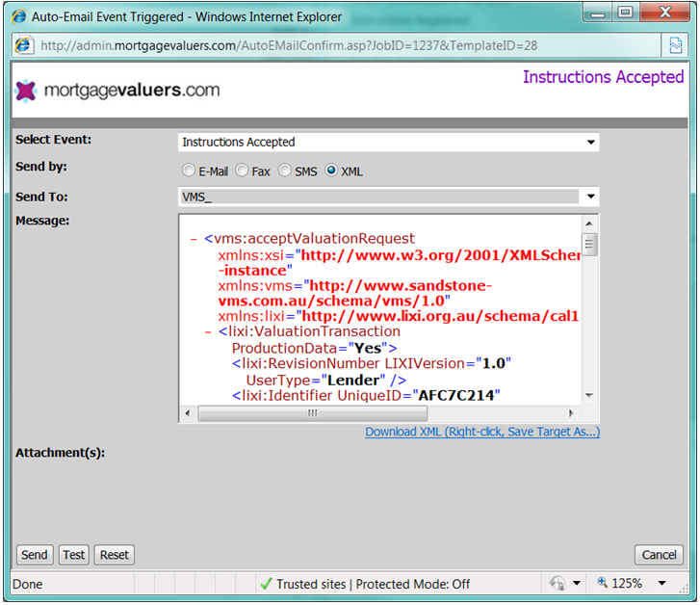This screenshot has width=700, height=605.
Task: Click the 125% zoom level text
Action: pyautogui.click(x=627, y=583)
